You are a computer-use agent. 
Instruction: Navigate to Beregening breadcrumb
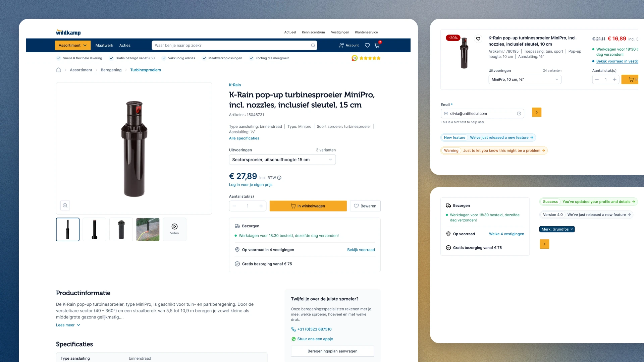[111, 70]
